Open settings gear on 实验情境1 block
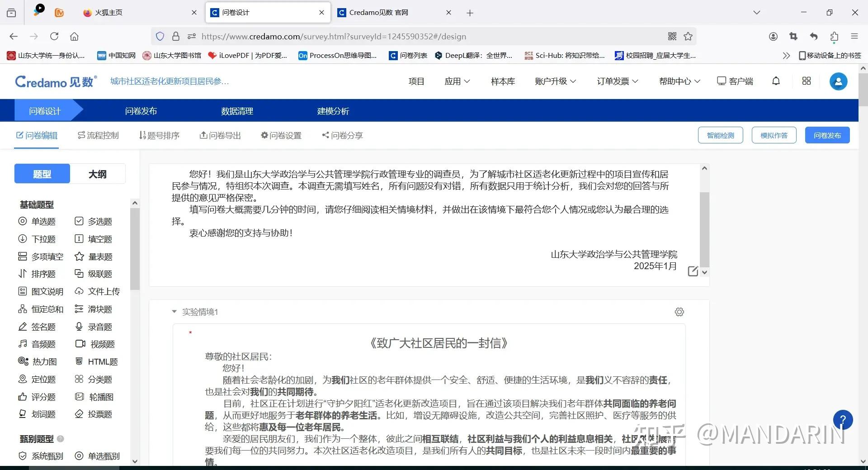Screen dimensions: 868x470 679,312
